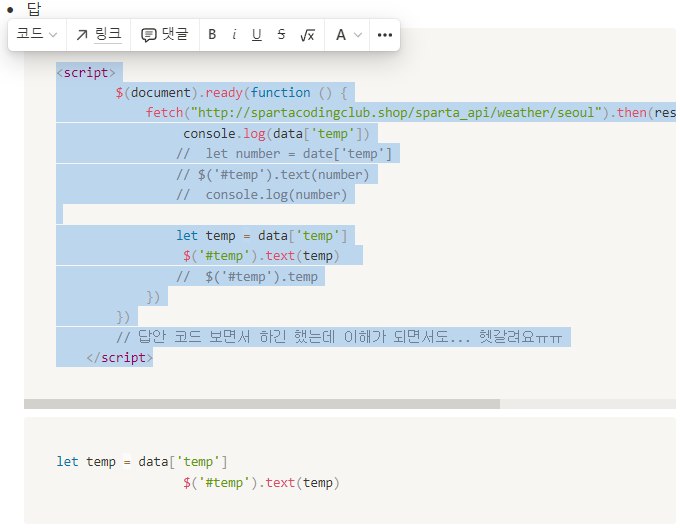Click the closing </script> tag
Image resolution: width=680 pixels, height=529 pixels.
point(120,358)
